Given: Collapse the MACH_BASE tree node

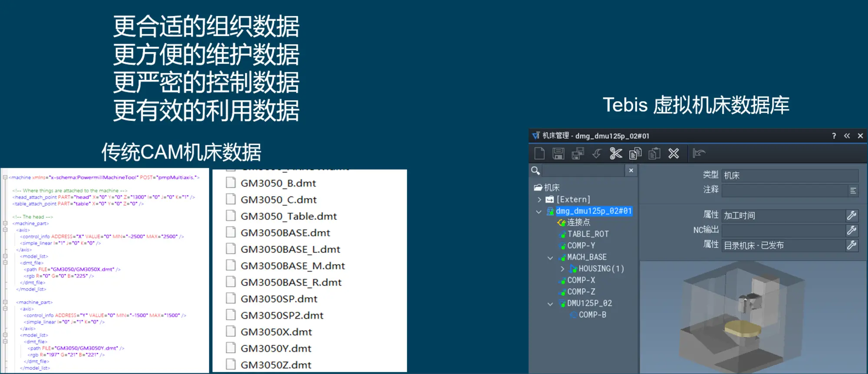Looking at the screenshot, I should [x=550, y=258].
